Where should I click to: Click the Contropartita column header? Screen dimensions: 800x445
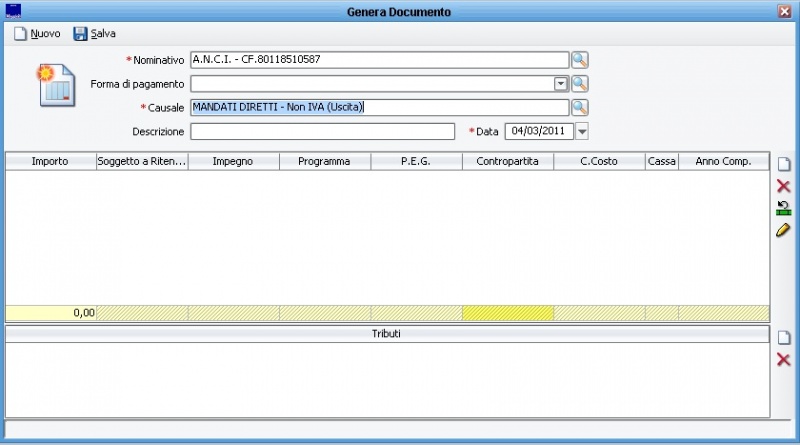tap(507, 161)
